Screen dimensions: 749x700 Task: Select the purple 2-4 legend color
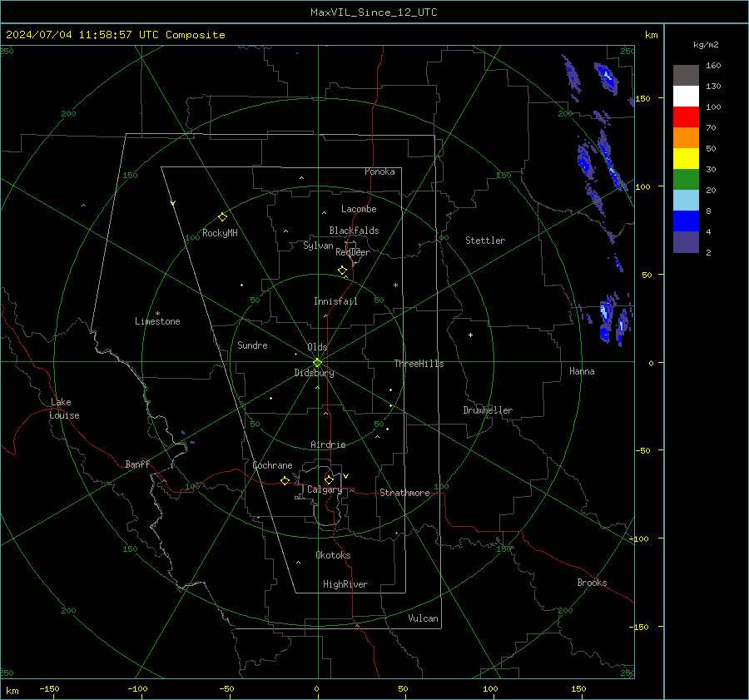point(686,242)
